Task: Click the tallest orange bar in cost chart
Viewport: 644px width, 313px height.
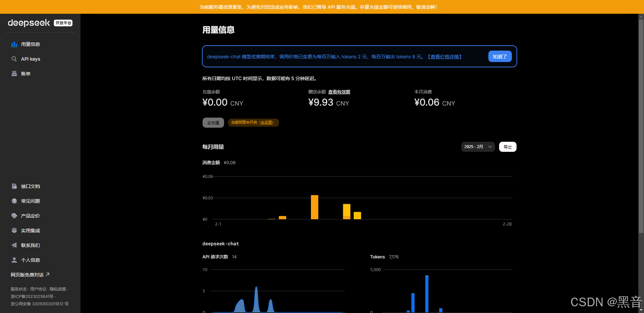Action: coord(315,207)
